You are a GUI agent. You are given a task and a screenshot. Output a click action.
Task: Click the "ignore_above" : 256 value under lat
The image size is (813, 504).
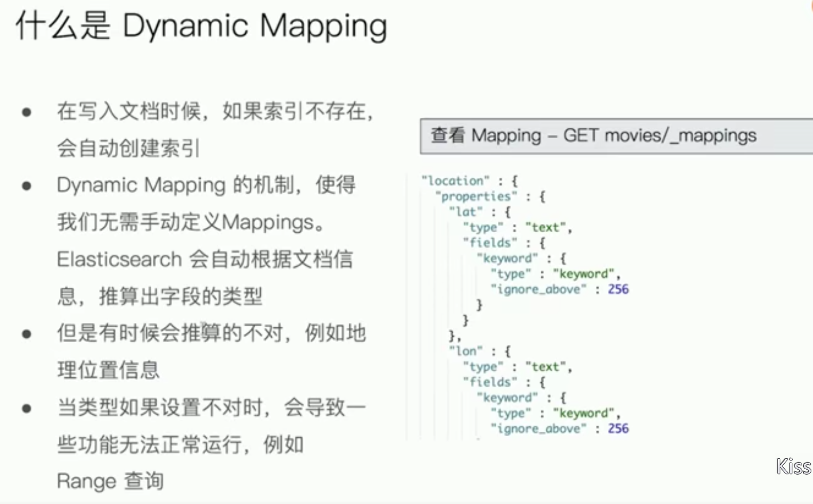(559, 289)
